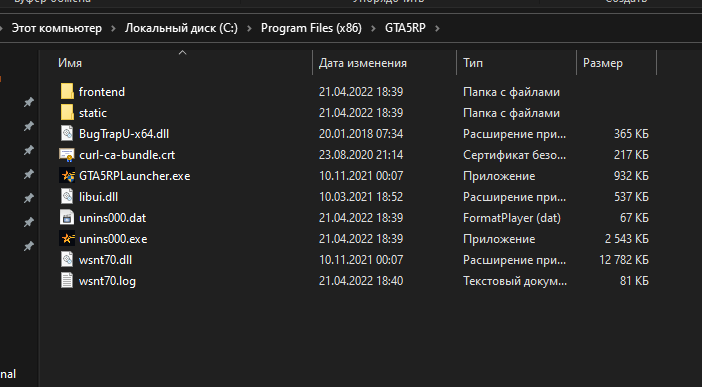Select the frontend folder icon
Screen dimensions: 702x387
point(67,91)
